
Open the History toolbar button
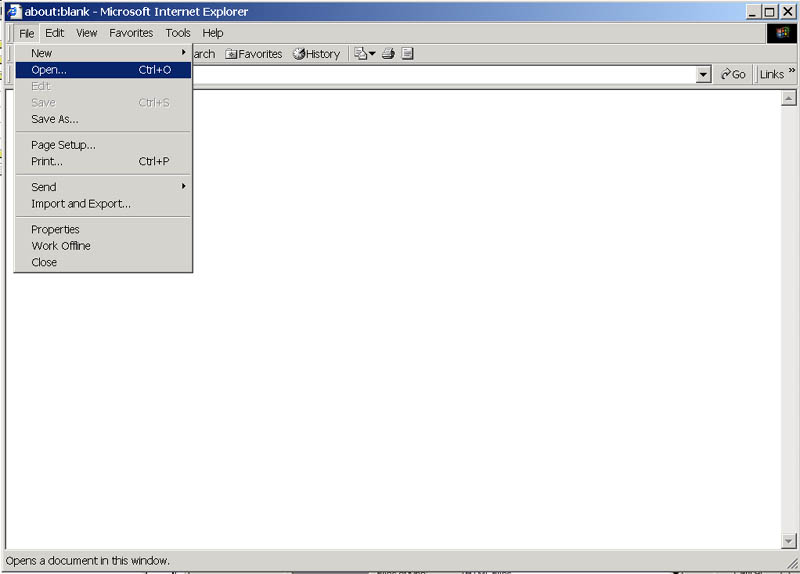point(316,54)
